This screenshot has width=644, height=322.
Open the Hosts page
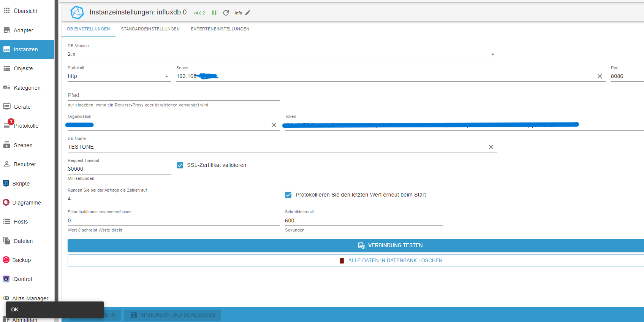click(x=27, y=222)
